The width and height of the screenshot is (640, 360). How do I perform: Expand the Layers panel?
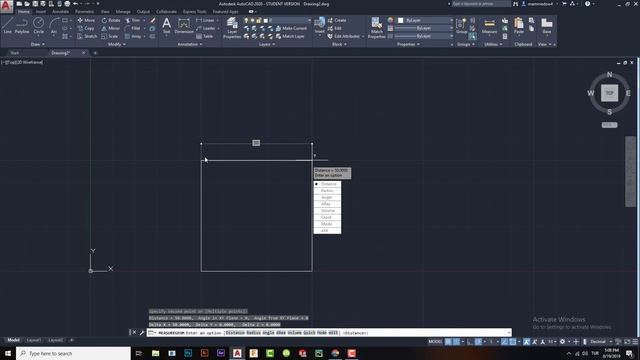(267, 44)
